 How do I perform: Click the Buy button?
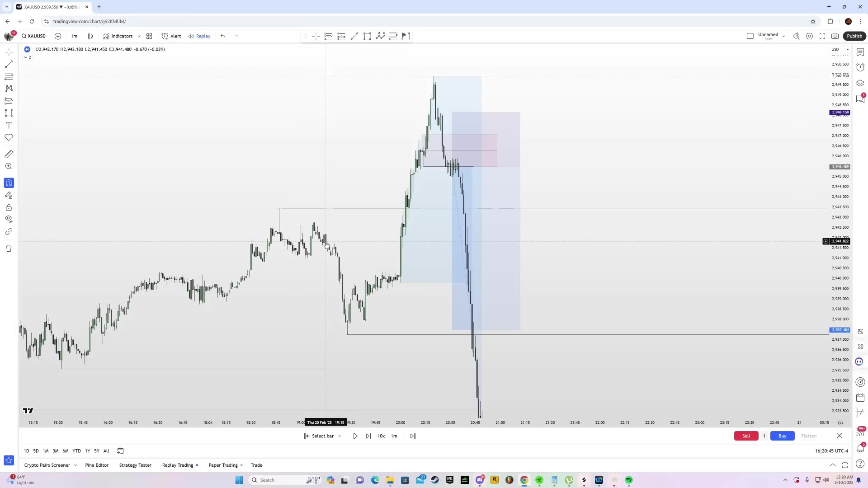pyautogui.click(x=782, y=436)
